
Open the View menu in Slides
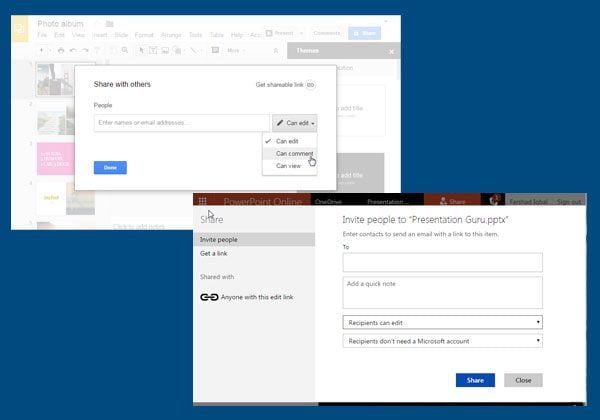[78, 35]
